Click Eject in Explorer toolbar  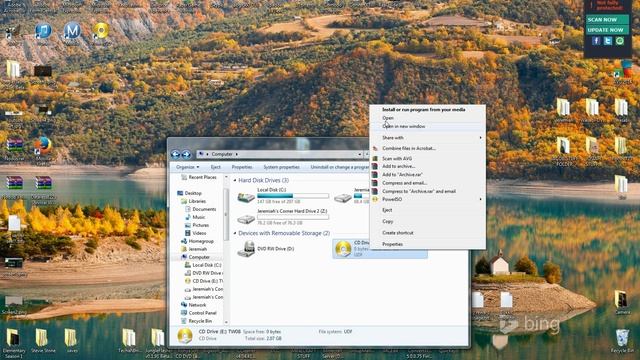[216, 167]
